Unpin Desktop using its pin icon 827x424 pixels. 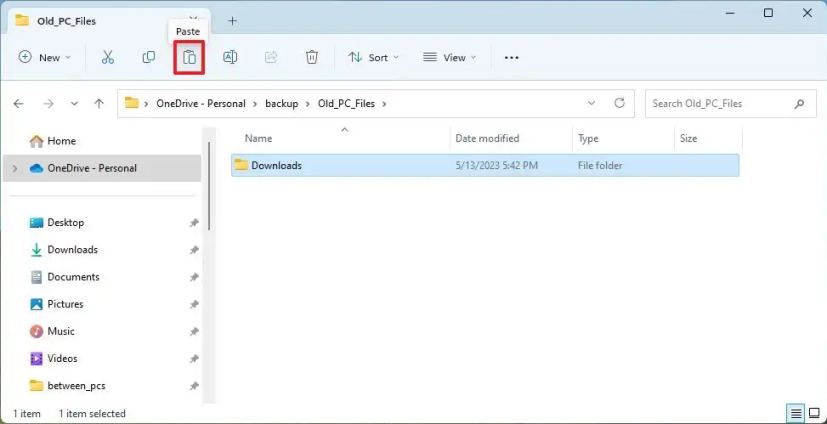pos(194,223)
